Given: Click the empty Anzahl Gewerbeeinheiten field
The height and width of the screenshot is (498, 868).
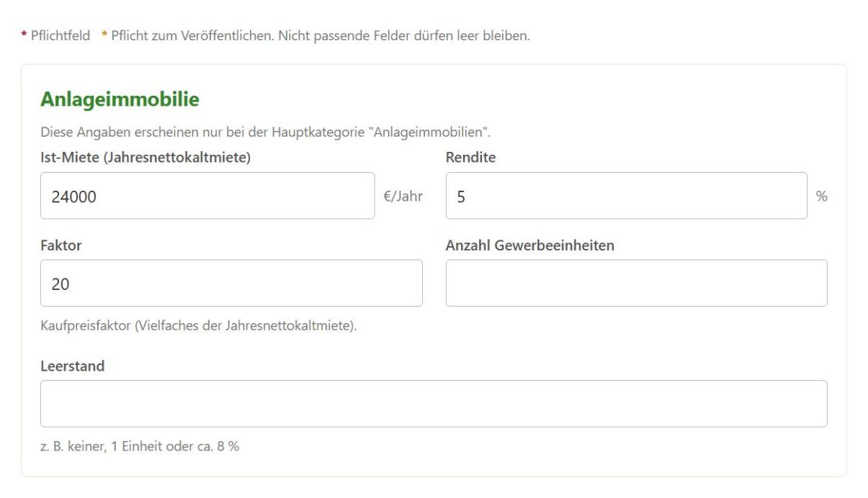Looking at the screenshot, I should (x=637, y=283).
